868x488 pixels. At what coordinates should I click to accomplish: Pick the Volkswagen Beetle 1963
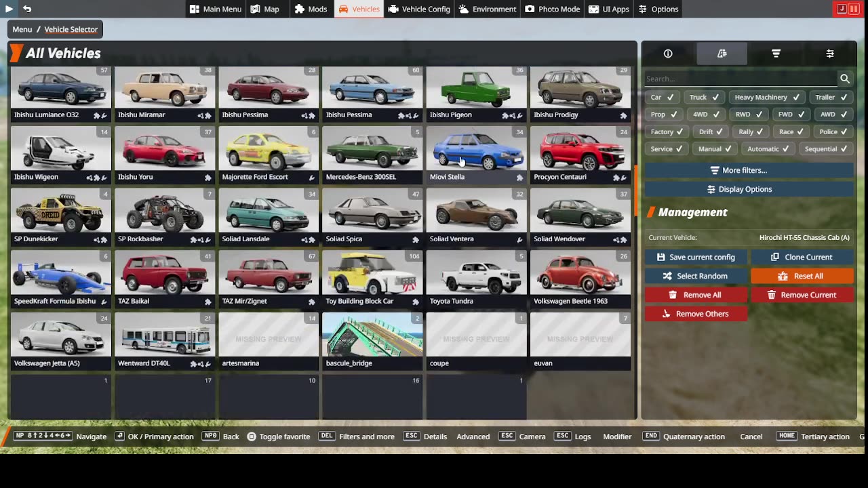(x=580, y=279)
